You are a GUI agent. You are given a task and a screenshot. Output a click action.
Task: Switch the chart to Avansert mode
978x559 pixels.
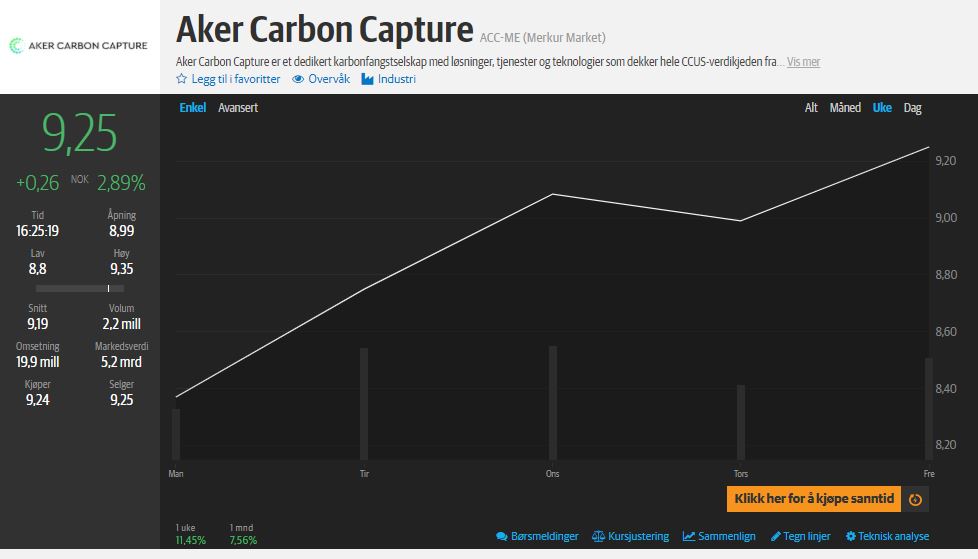tap(238, 108)
